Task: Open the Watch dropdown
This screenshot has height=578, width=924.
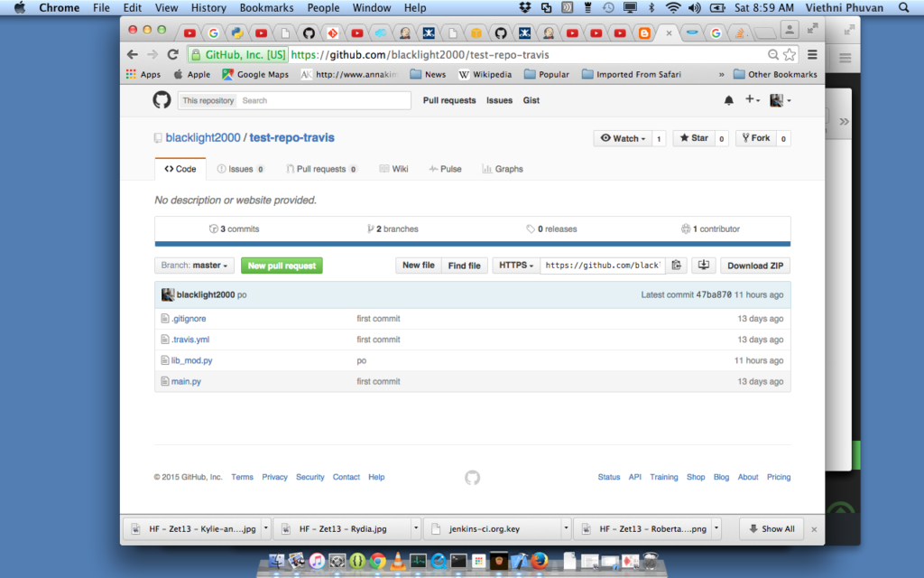Action: pyautogui.click(x=623, y=138)
